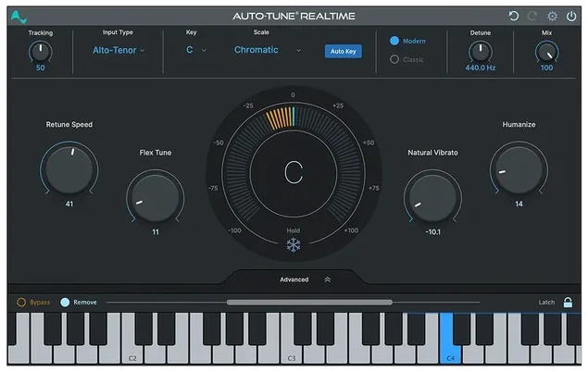588x372 pixels.
Task: Toggle the plugin power button
Action: point(571,16)
